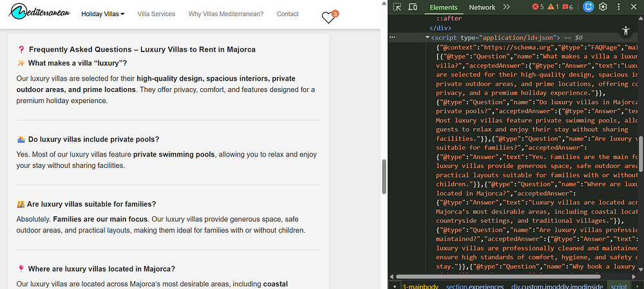This screenshot has width=644, height=289.
Task: Click the yellow warning count indicator
Action: (x=553, y=7)
